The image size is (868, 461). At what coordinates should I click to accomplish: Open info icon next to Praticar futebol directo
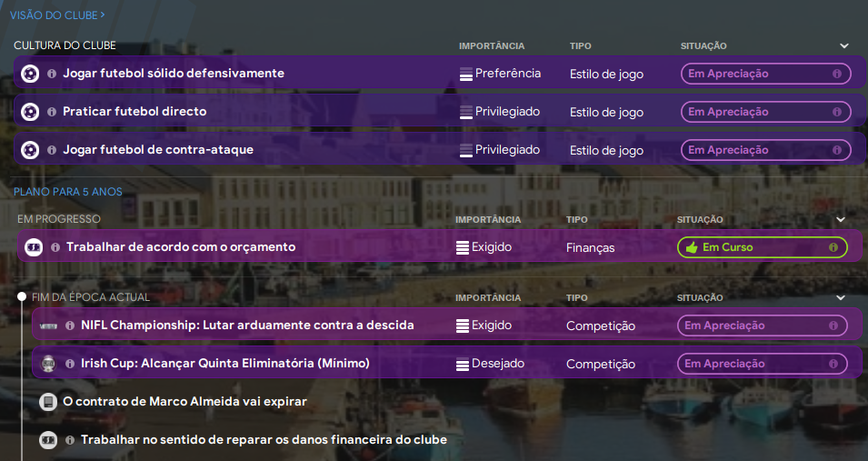pyautogui.click(x=52, y=111)
